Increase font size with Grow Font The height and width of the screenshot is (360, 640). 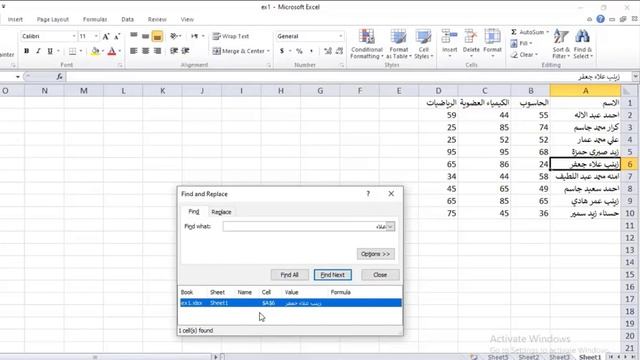point(106,36)
